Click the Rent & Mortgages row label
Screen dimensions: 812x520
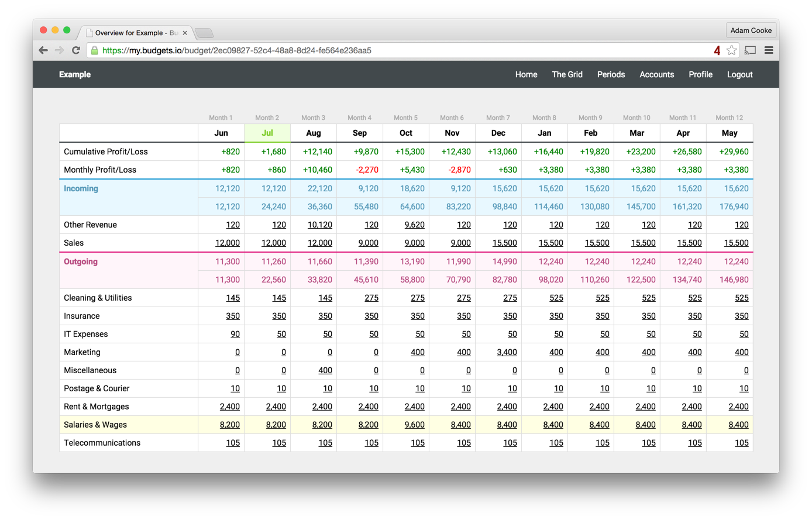(97, 407)
